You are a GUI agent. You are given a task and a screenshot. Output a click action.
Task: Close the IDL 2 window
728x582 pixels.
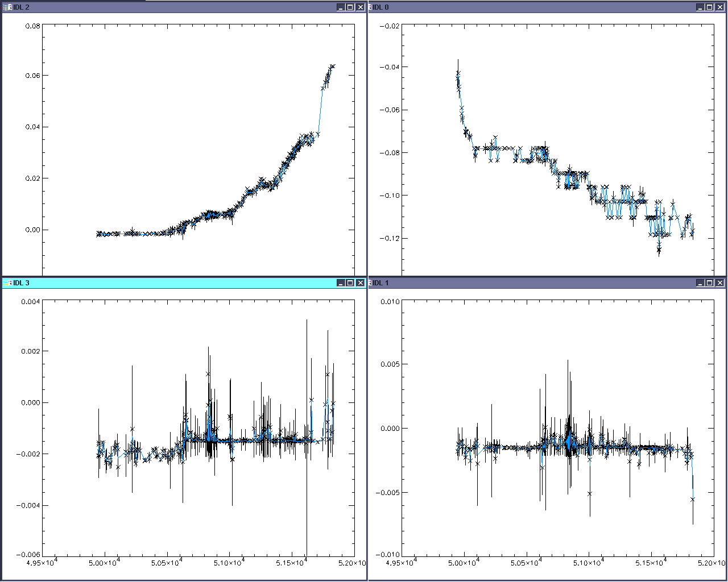(360, 7)
